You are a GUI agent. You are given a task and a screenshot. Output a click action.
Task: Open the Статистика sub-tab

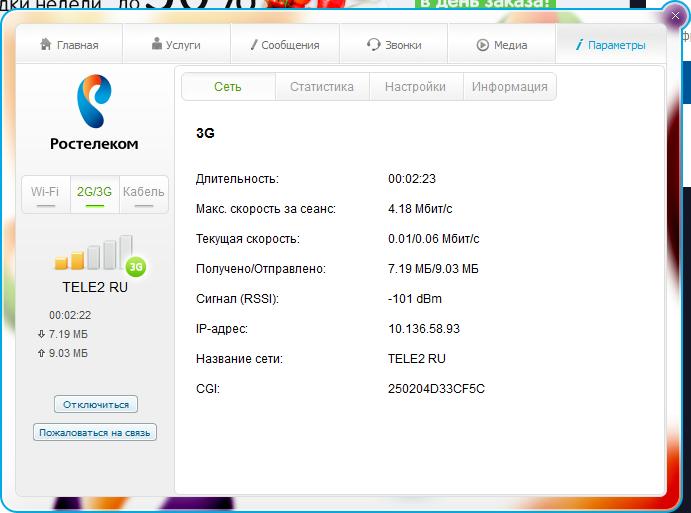[322, 87]
